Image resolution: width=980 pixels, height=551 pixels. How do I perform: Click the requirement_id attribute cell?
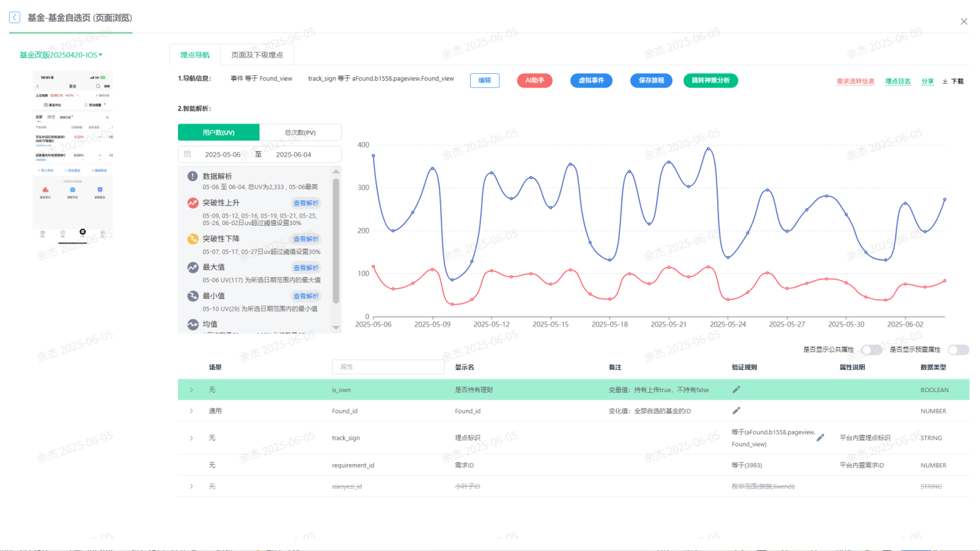353,465
